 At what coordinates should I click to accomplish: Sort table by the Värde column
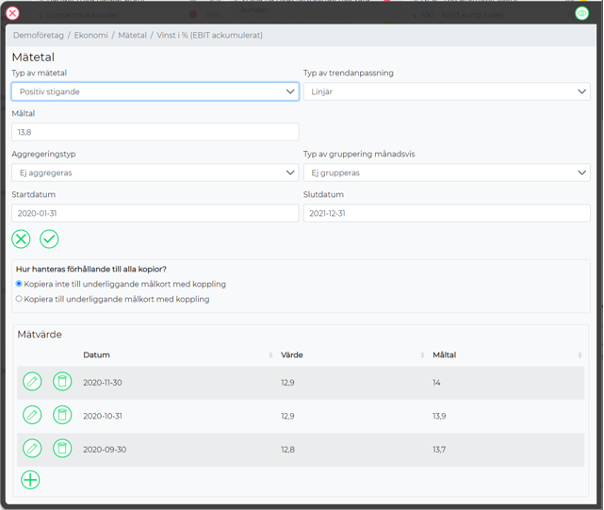pyautogui.click(x=291, y=355)
